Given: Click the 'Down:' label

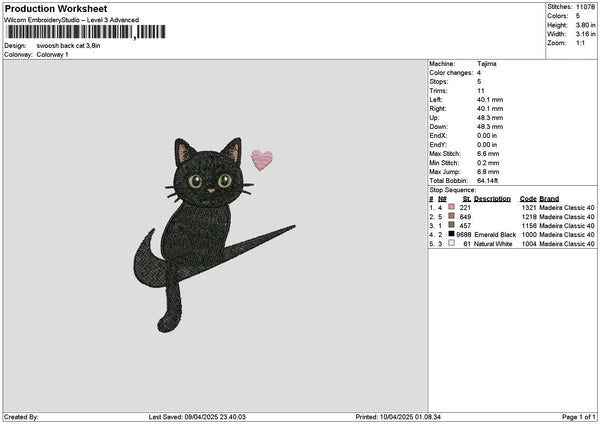Looking at the screenshot, I should coord(439,127).
